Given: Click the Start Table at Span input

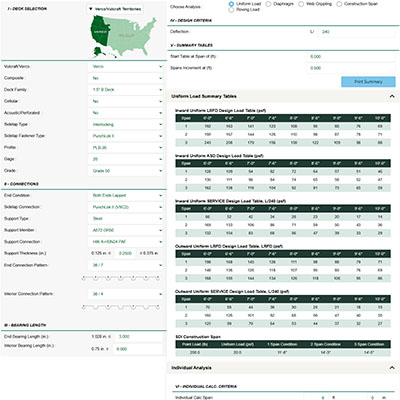Looking at the screenshot, I should (351, 57).
